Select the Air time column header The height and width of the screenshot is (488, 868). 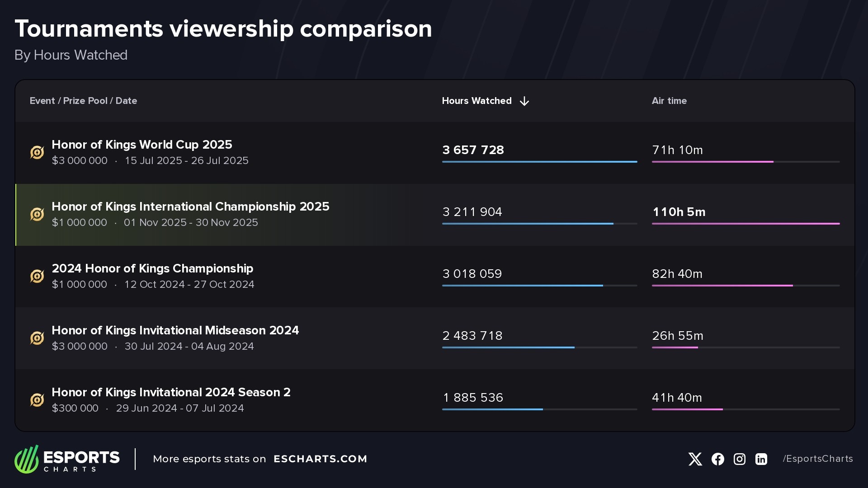[669, 101]
